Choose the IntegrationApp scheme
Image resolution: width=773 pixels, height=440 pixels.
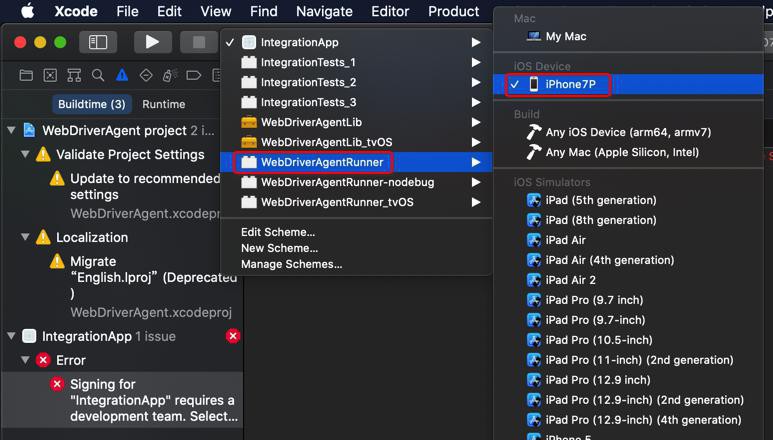[356, 42]
